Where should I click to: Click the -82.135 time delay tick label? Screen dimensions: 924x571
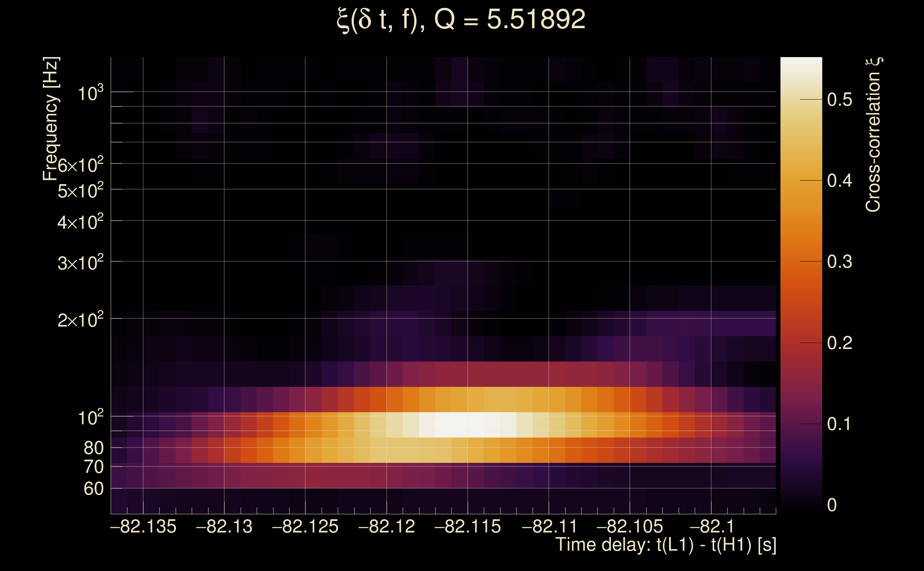pos(143,526)
